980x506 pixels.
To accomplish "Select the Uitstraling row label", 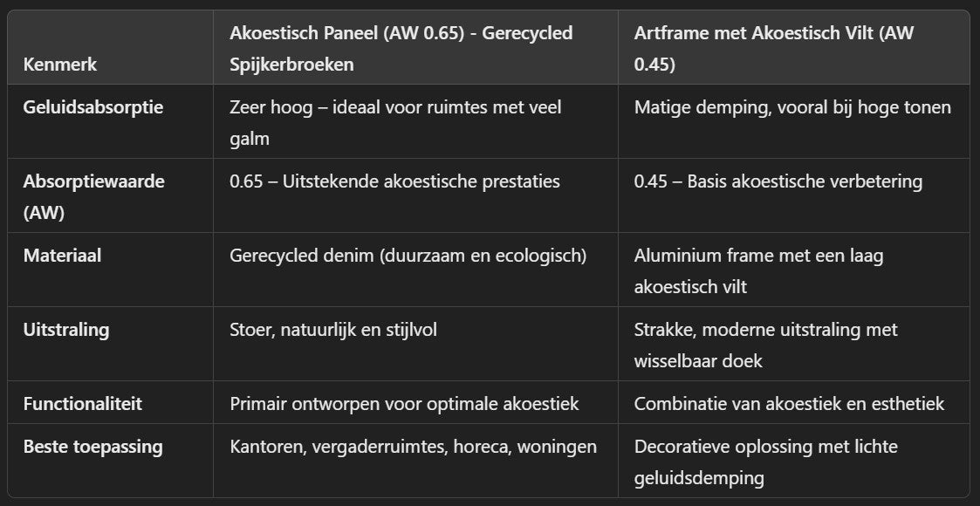I will click(x=66, y=330).
